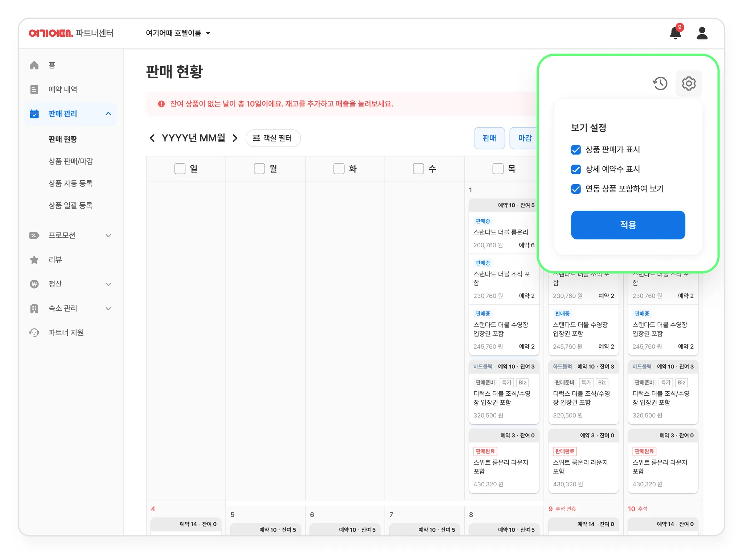Toggle 연동 상품 포함하여 보기 checkbox
Viewport: 743px width, 560px height.
576,189
